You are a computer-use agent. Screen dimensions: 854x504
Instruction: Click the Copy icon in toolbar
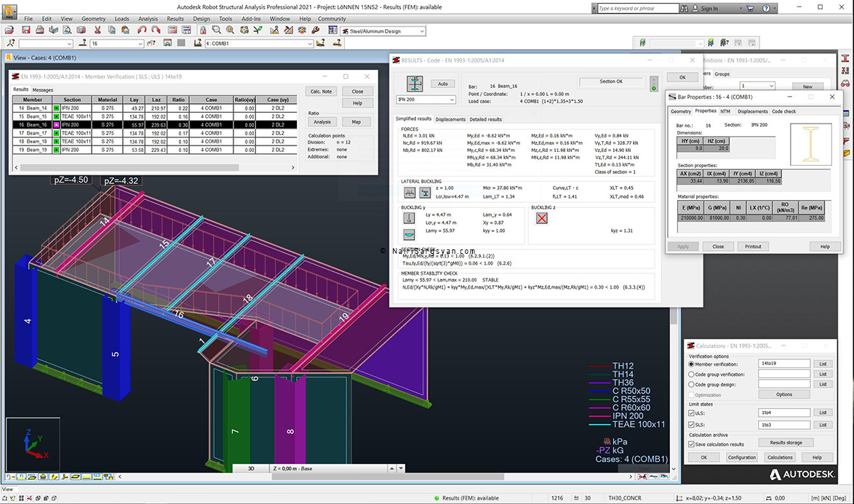[x=111, y=31]
